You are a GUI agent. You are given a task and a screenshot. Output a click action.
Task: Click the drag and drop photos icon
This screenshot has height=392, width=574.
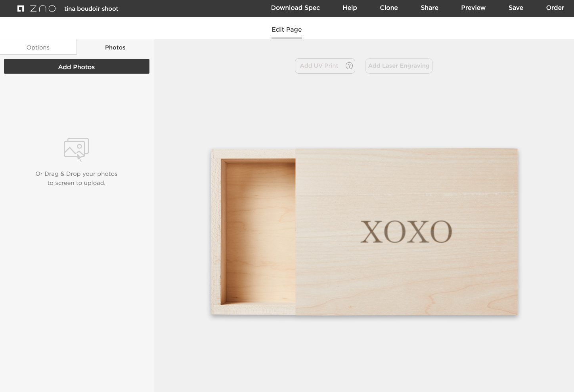click(77, 149)
